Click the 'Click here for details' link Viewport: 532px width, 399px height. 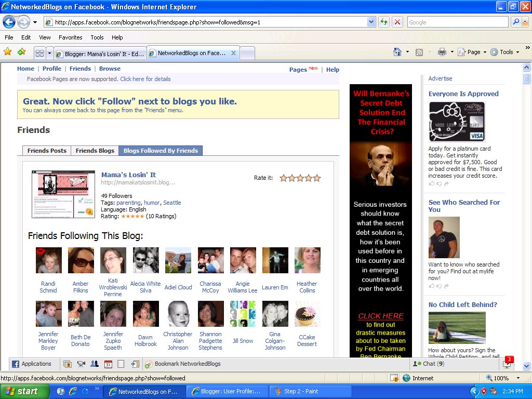click(x=145, y=79)
